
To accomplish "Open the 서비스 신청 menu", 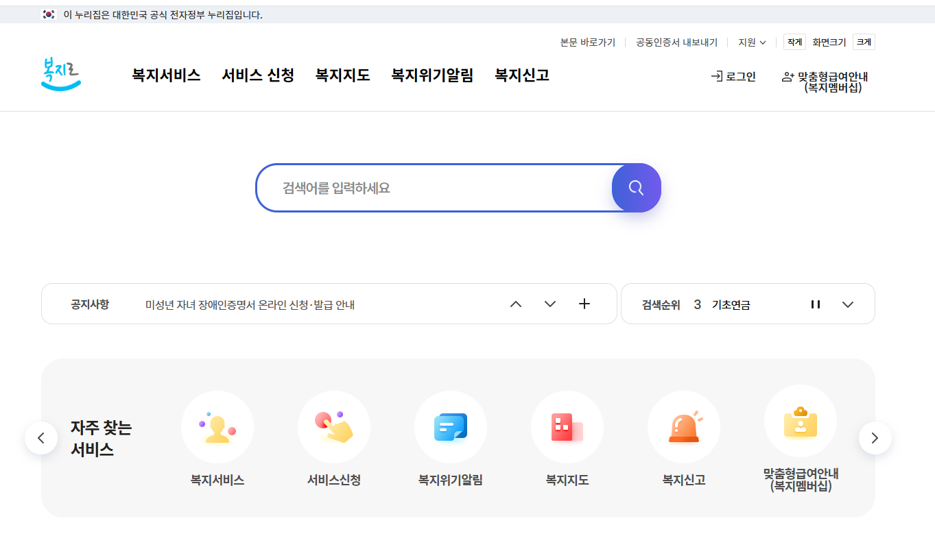I will pos(258,75).
